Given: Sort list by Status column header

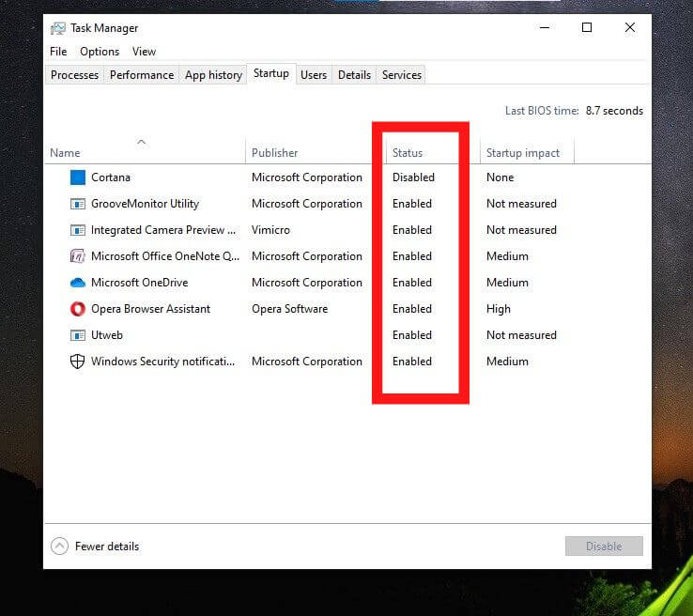Looking at the screenshot, I should click(408, 153).
